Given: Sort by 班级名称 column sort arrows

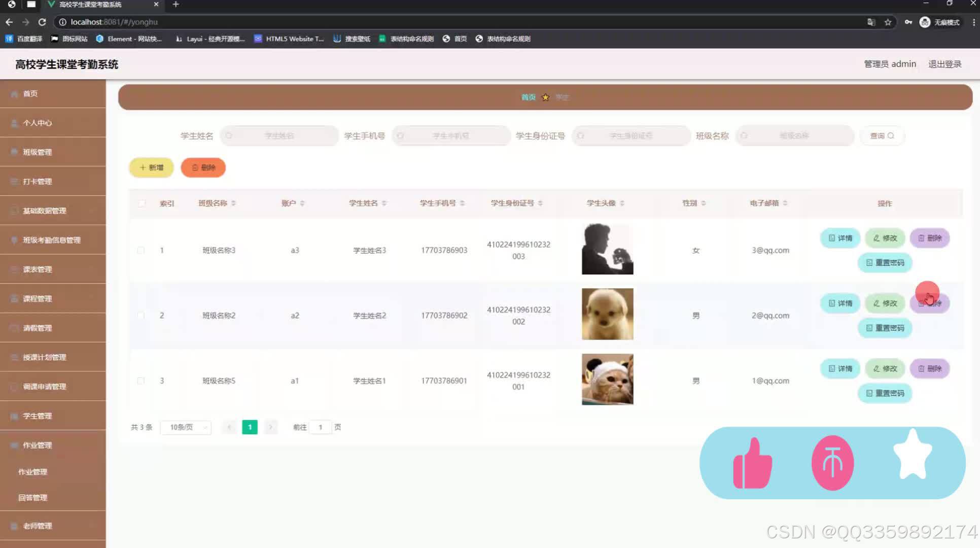Looking at the screenshot, I should coord(233,203).
